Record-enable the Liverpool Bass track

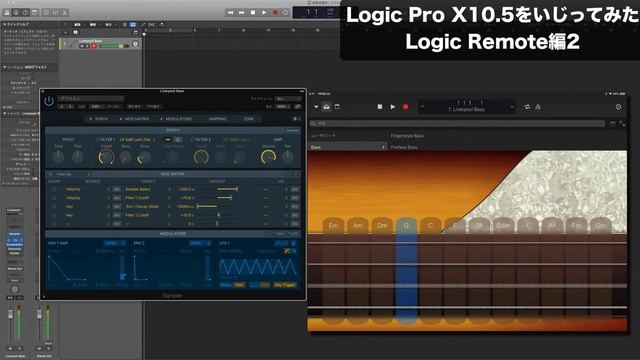click(94, 46)
